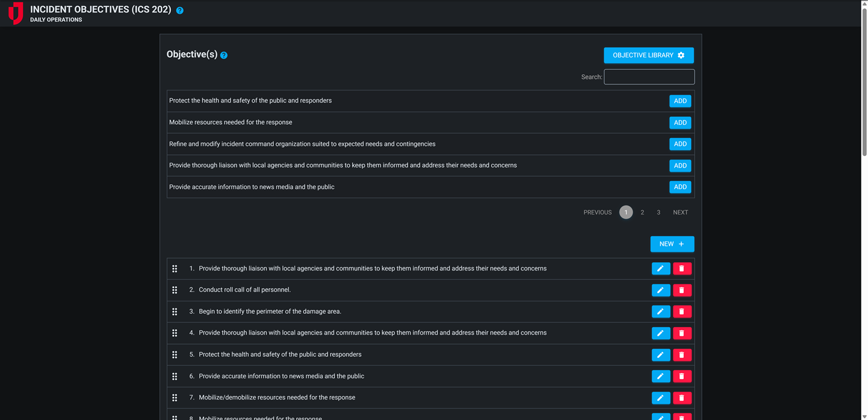The height and width of the screenshot is (420, 868).
Task: Click the red shield logo in the header
Action: pyautogui.click(x=15, y=13)
